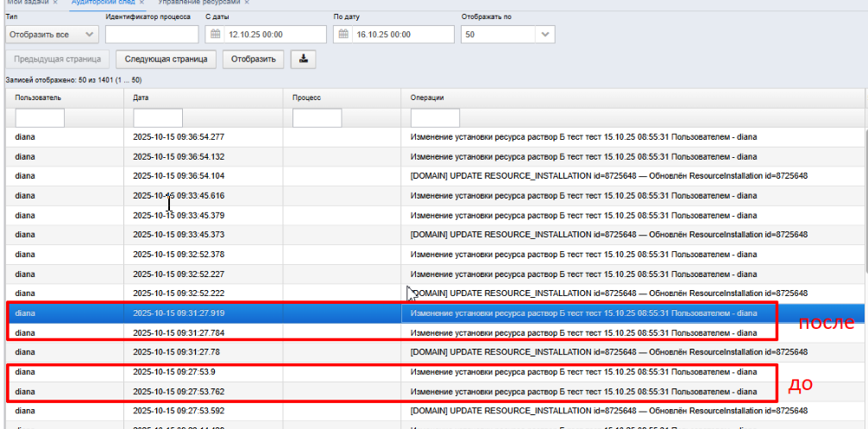The width and height of the screenshot is (868, 429).
Task: Click the Отобразить button
Action: coord(254,60)
